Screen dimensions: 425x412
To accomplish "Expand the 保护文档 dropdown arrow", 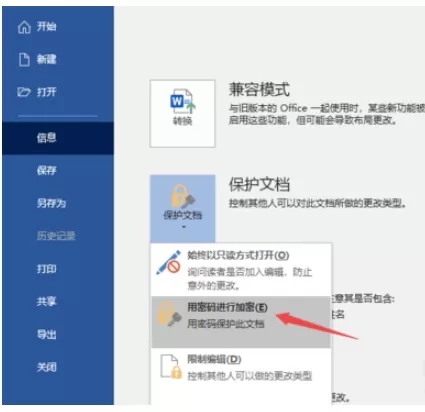I will 183,227.
